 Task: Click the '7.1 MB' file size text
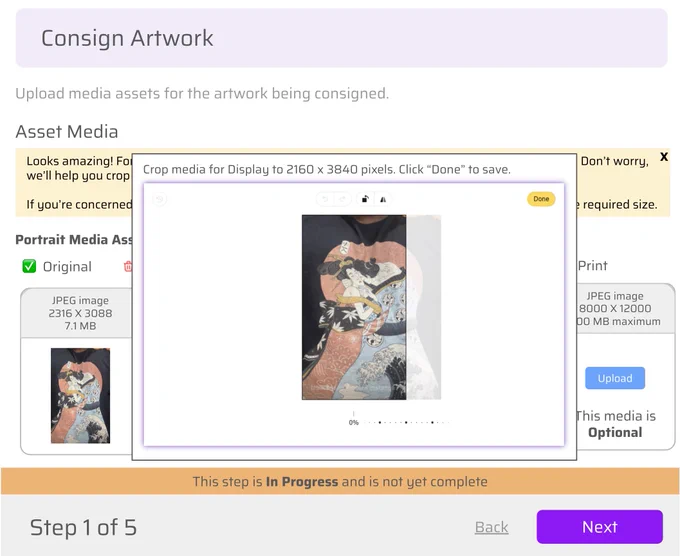coord(80,326)
